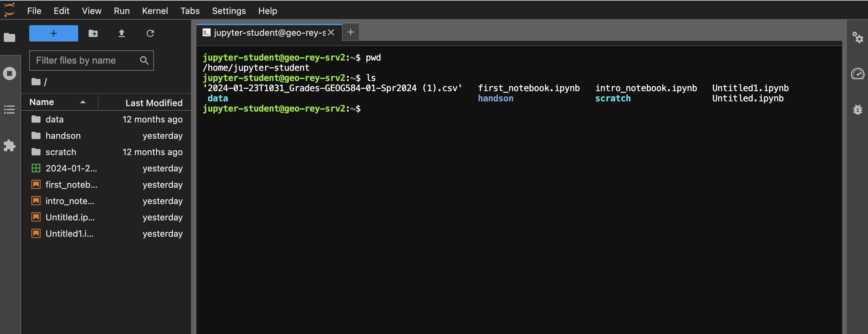
Task: Open the Extension Manager puzzle icon
Action: coord(10,146)
